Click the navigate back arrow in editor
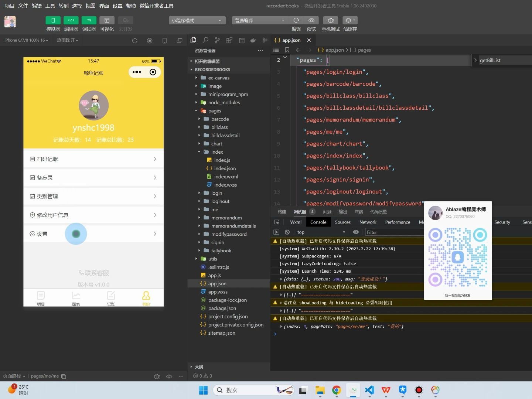 [299, 50]
